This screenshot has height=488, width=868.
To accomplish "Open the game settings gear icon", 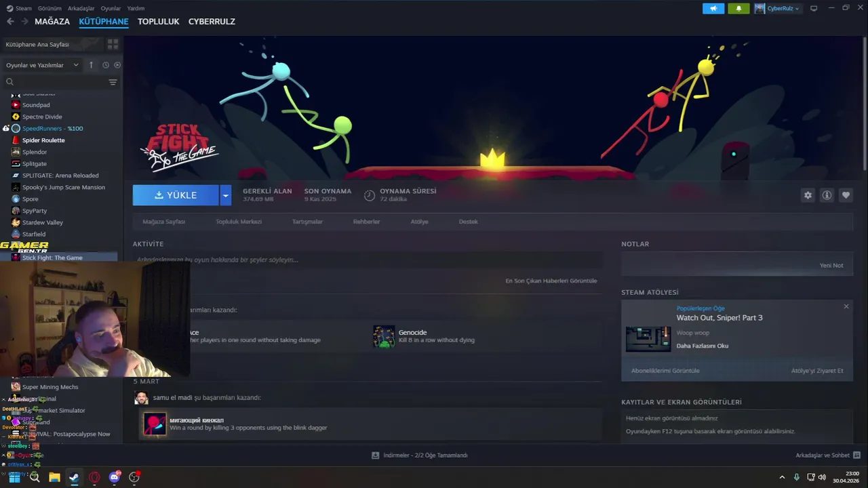I will [808, 195].
